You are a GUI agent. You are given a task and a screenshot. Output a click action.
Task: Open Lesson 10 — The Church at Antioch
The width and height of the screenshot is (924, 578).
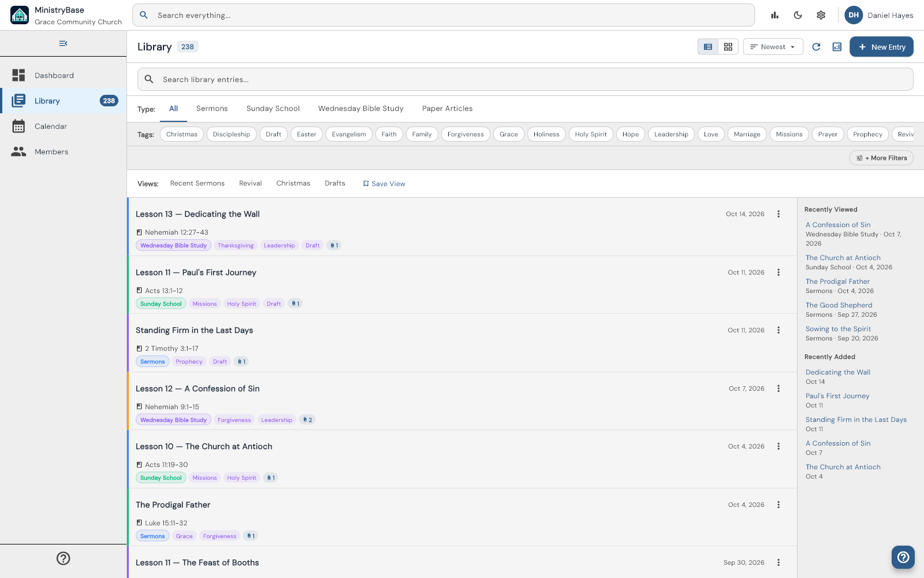pos(204,446)
